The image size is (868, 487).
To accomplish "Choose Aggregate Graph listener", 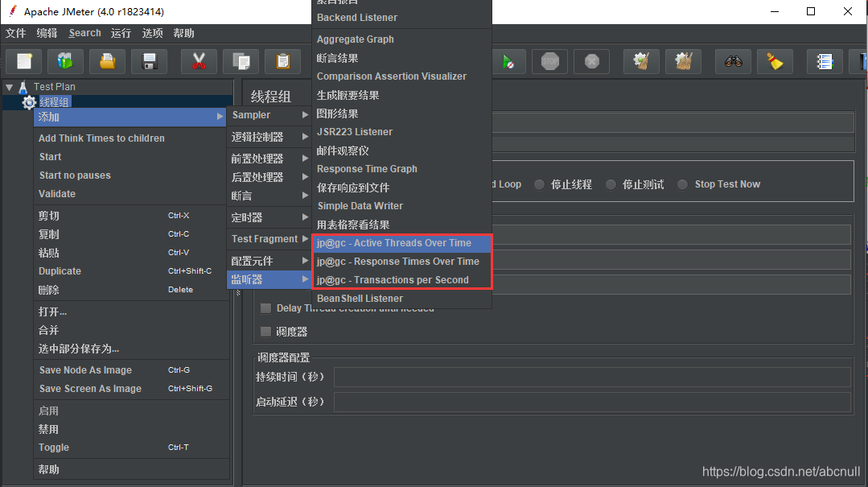I will point(402,39).
